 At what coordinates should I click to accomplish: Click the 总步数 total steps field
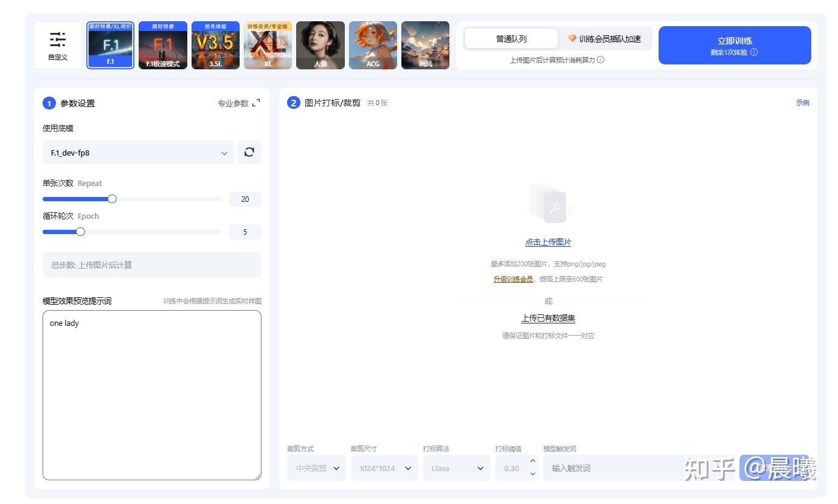pos(152,265)
